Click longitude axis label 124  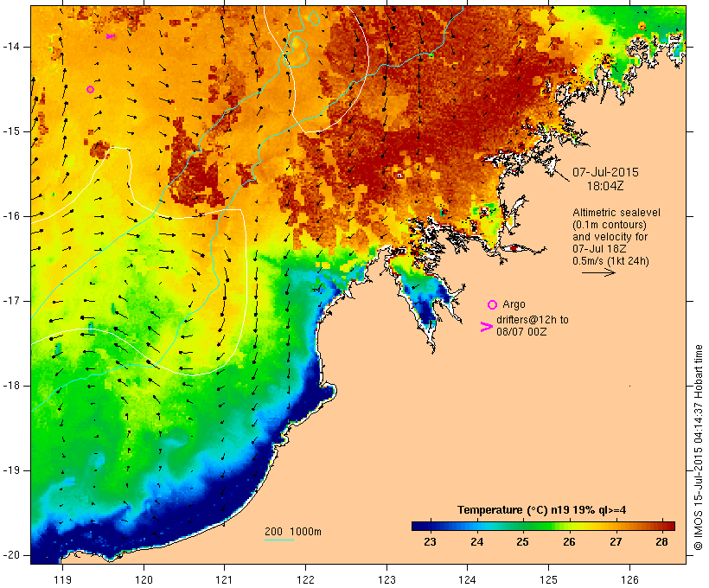coord(467,579)
